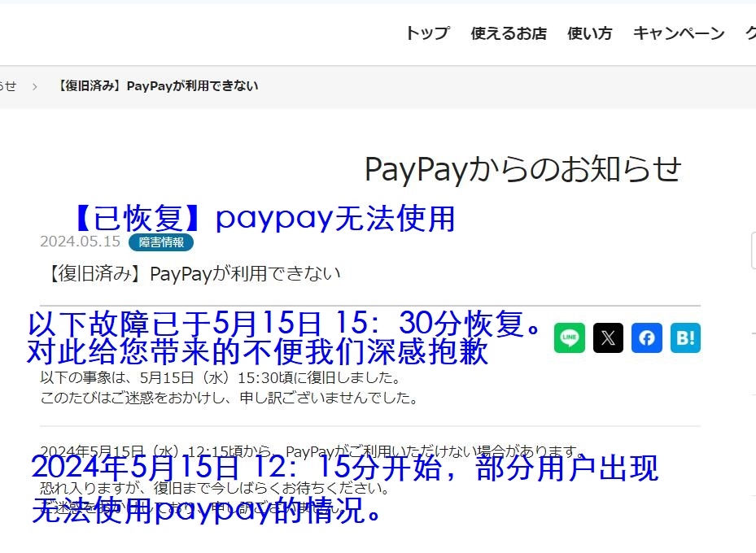756x553 pixels.
Task: Share the notice on Facebook
Action: tap(647, 337)
